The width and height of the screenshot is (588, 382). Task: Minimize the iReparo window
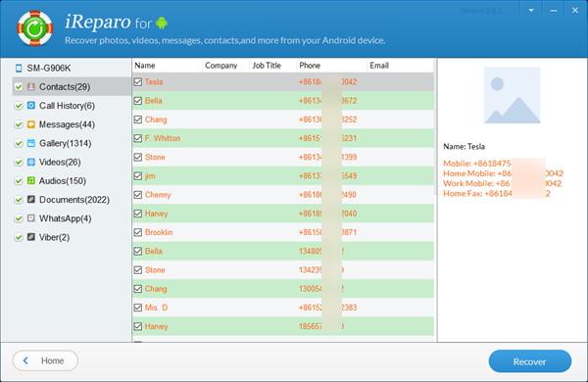554,11
